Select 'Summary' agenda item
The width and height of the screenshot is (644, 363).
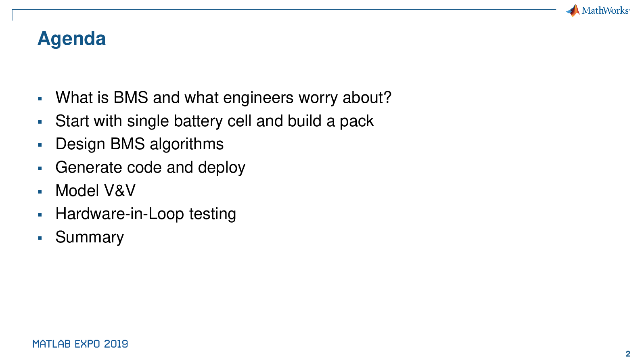(x=90, y=237)
